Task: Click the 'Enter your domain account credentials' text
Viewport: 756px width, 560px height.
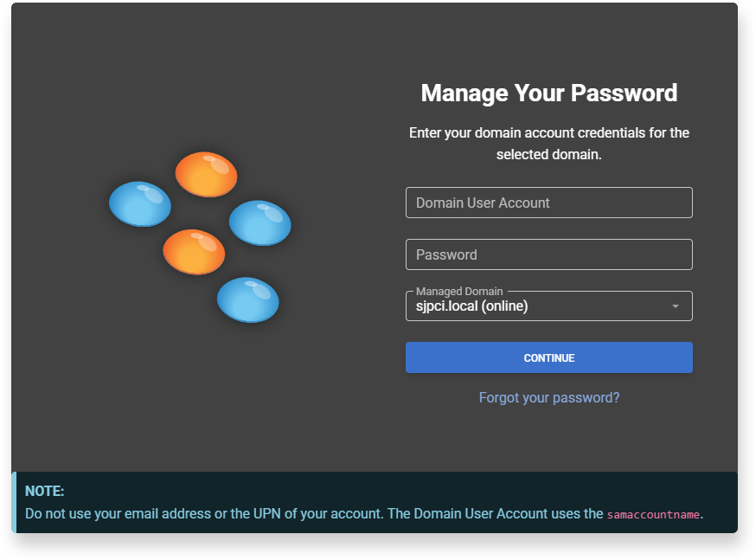Action: pyautogui.click(x=548, y=133)
